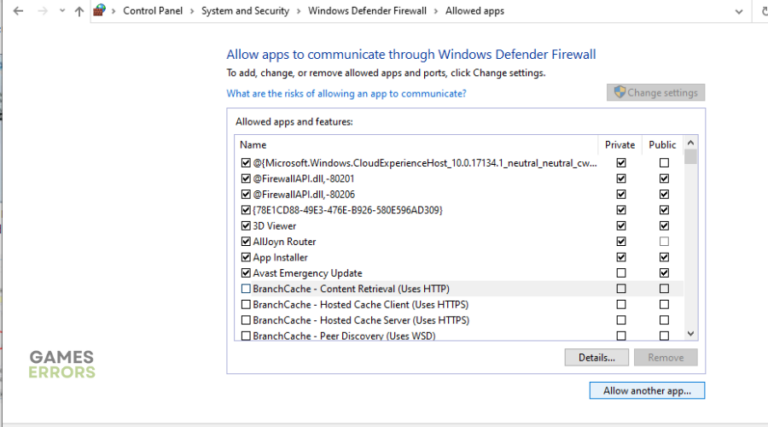Uncheck the 3D Viewer app checkbox

point(246,226)
